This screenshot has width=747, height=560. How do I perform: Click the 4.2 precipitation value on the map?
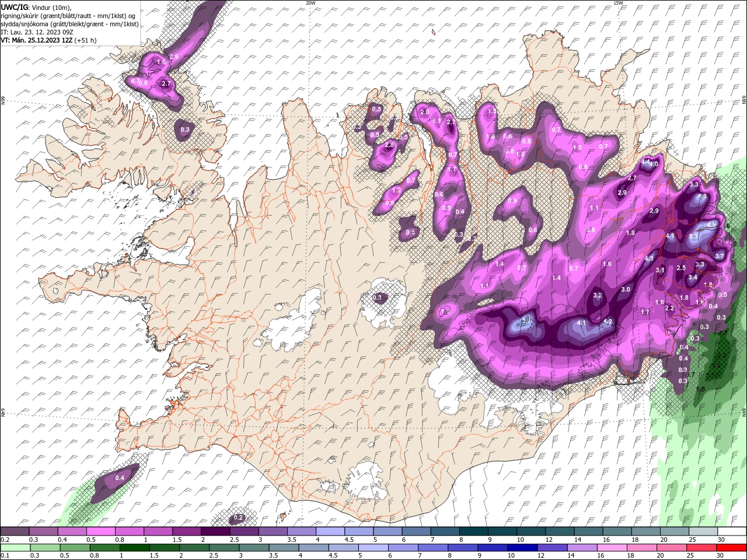[608, 321]
